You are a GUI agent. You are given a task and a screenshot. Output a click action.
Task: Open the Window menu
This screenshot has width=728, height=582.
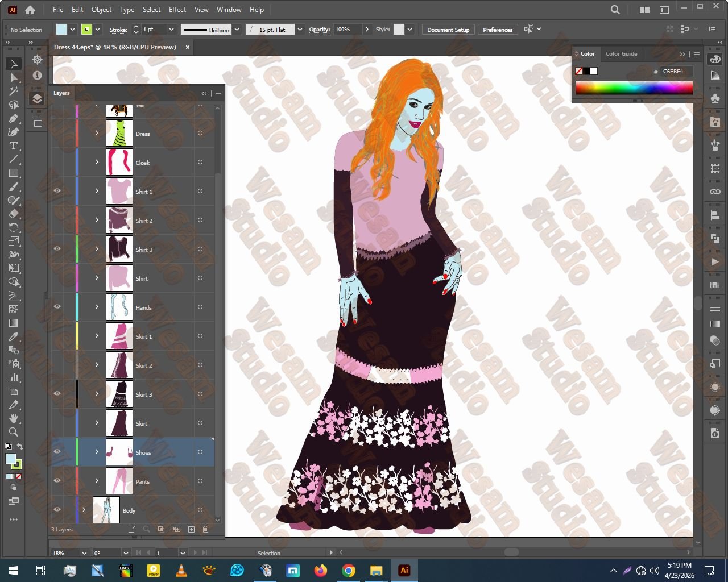pyautogui.click(x=229, y=10)
